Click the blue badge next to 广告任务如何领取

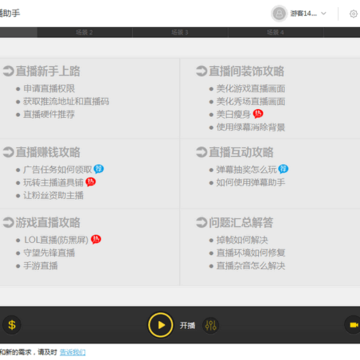pyautogui.click(x=99, y=169)
